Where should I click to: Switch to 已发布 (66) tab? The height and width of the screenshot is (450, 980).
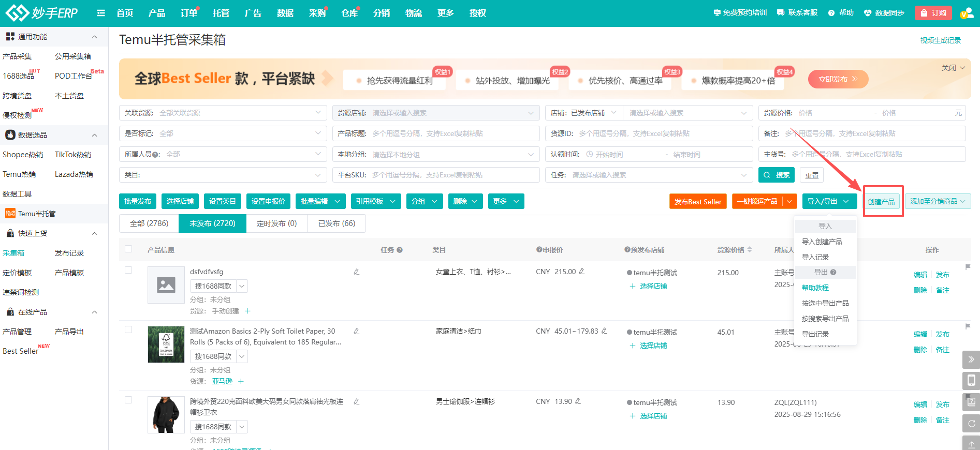[337, 223]
